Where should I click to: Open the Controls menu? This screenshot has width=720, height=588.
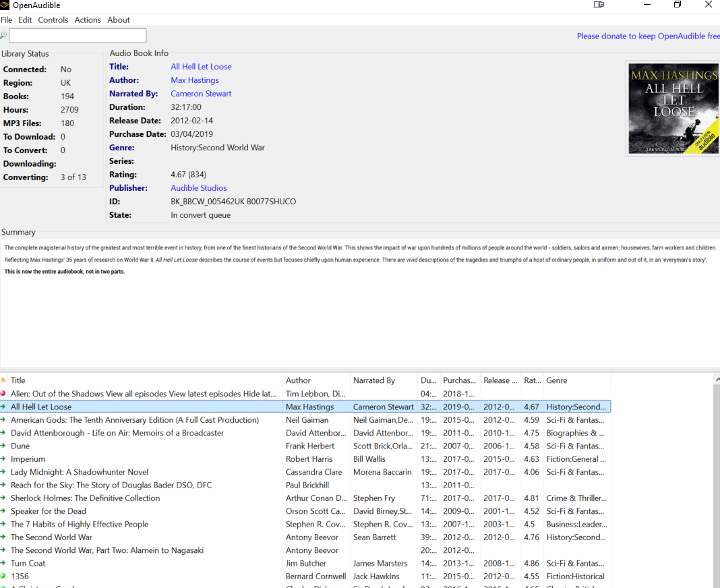point(53,20)
